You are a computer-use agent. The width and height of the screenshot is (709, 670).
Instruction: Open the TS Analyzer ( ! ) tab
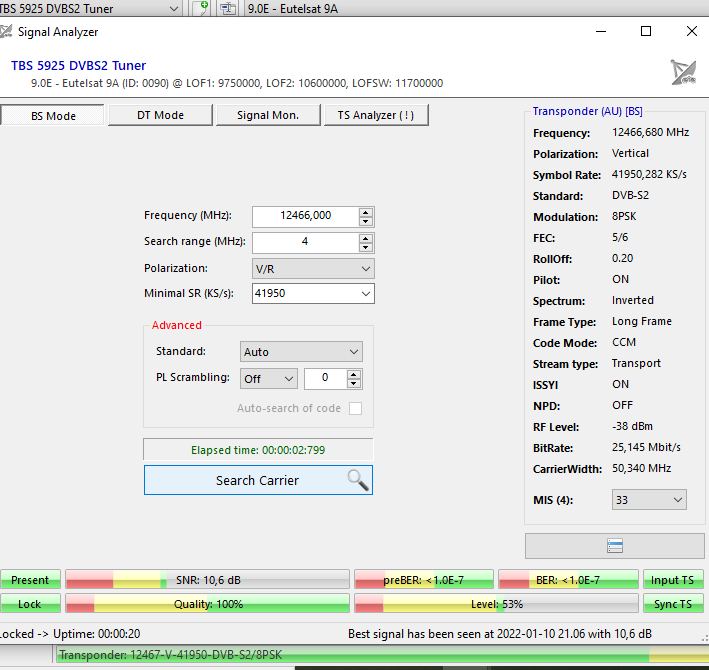[x=376, y=115]
